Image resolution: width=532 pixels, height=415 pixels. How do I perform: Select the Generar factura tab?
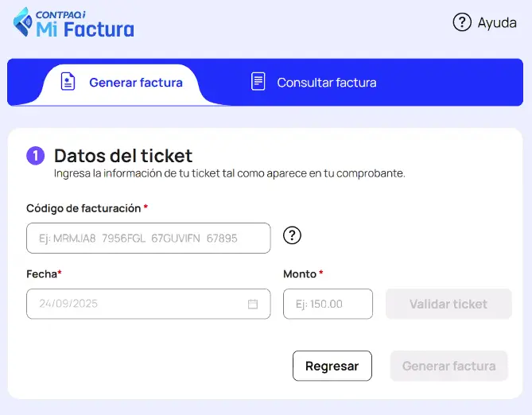(x=135, y=83)
